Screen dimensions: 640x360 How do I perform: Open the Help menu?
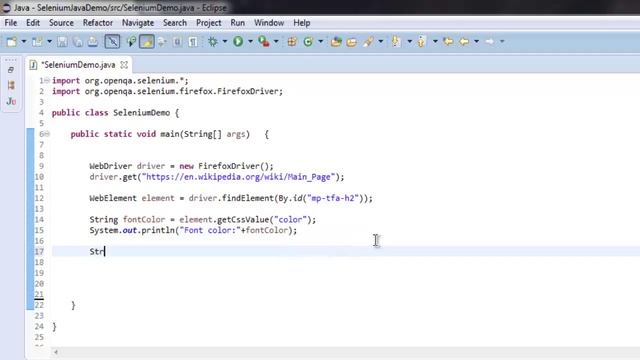click(x=302, y=23)
